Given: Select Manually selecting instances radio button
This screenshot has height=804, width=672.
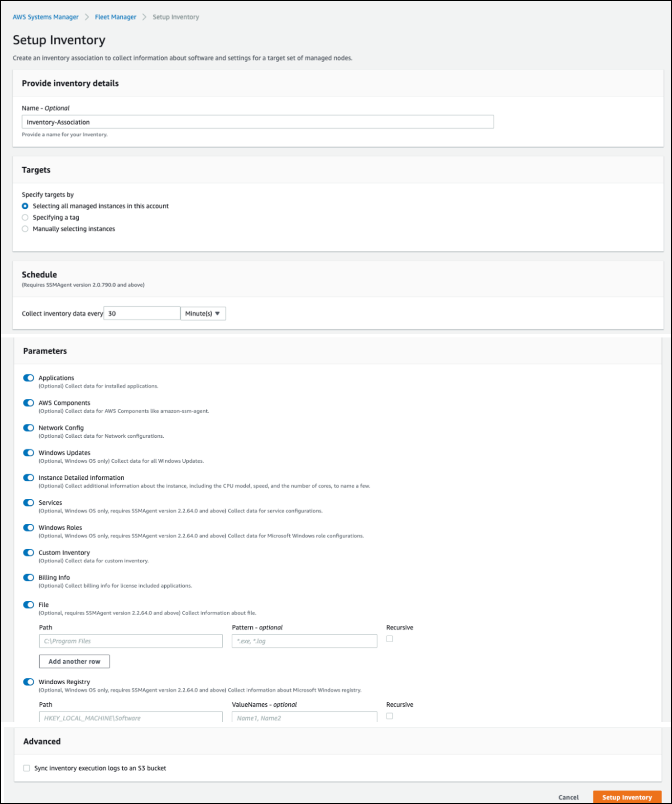Looking at the screenshot, I should coord(25,229).
